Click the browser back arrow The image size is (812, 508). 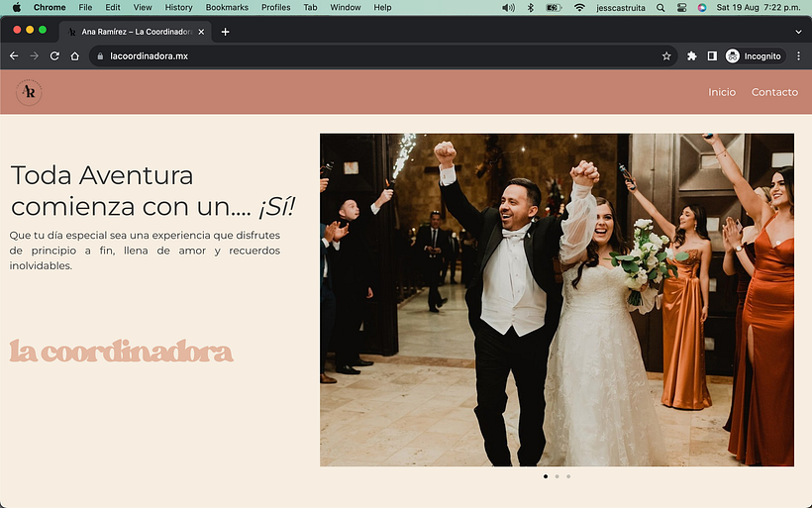14,55
